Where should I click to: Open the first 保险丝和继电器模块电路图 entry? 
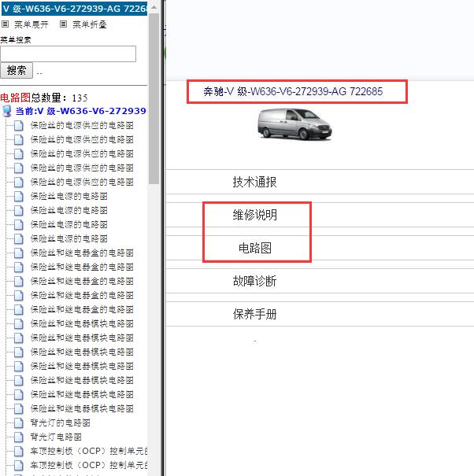point(82,323)
